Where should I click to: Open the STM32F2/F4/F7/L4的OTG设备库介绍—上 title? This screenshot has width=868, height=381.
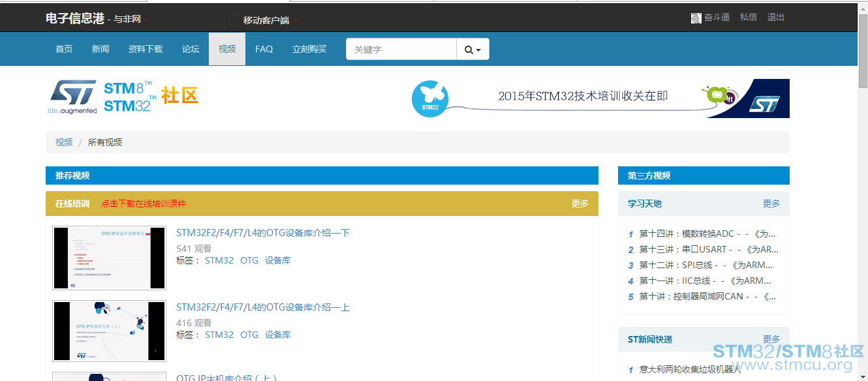263,307
